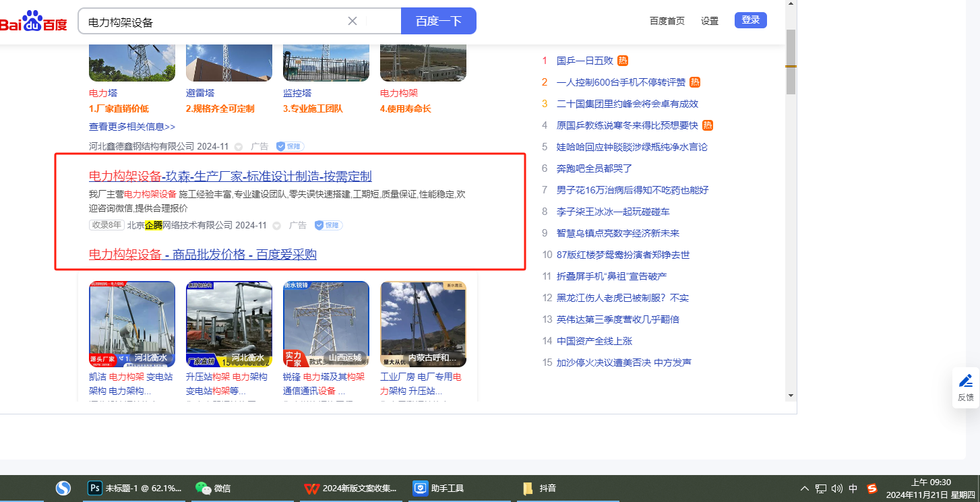The width and height of the screenshot is (980, 502).
Task: Click the 3.专业施工团队 link
Action: tap(313, 108)
